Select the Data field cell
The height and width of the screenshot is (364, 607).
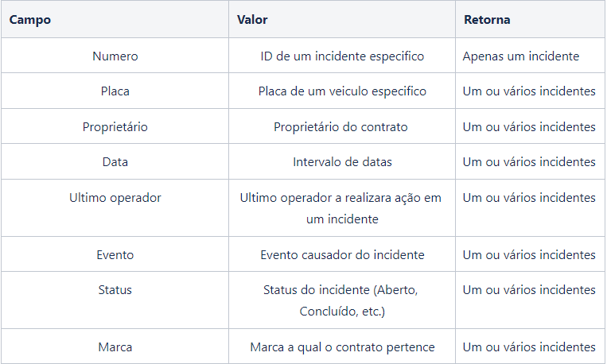coord(115,161)
